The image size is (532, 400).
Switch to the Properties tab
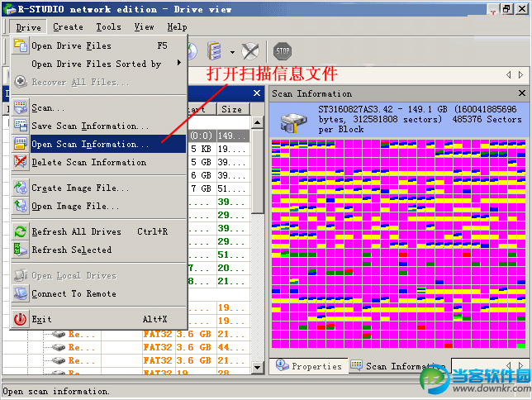tap(308, 366)
